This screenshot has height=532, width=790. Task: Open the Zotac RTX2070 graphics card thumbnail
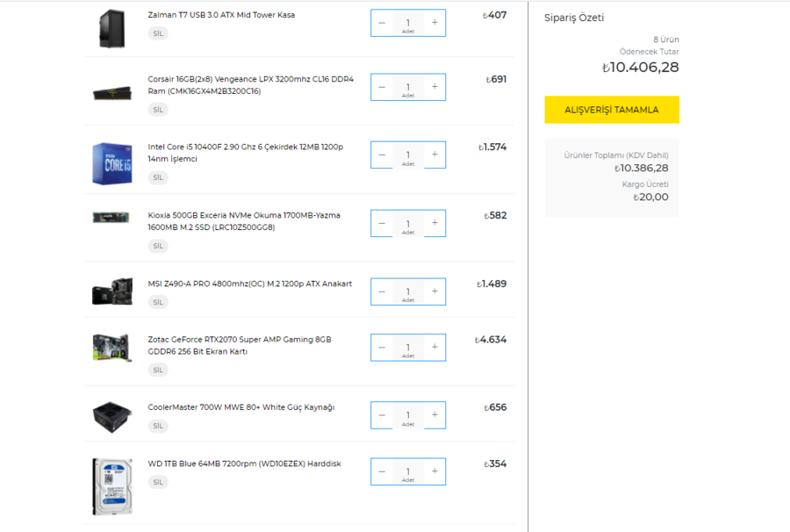(112, 347)
